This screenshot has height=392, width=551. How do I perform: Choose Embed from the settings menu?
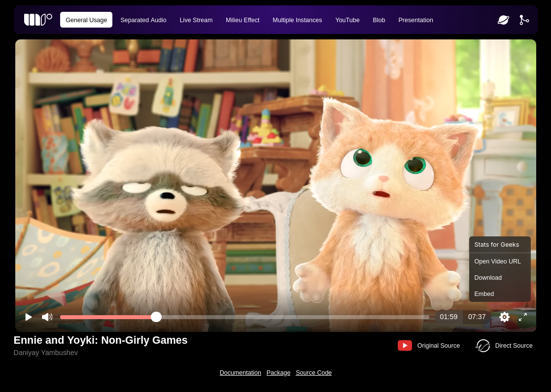click(484, 294)
